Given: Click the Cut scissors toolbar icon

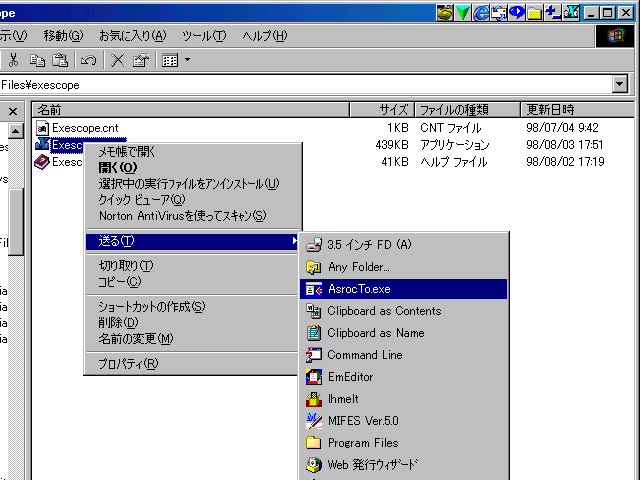Looking at the screenshot, I should click(x=13, y=60).
